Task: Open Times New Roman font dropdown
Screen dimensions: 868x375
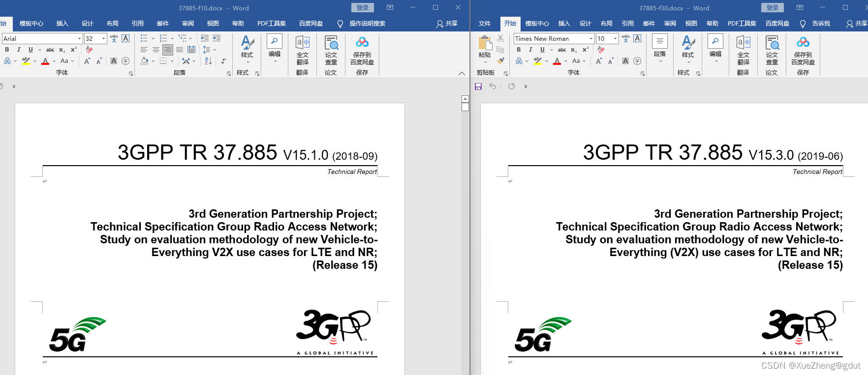Action: click(591, 38)
